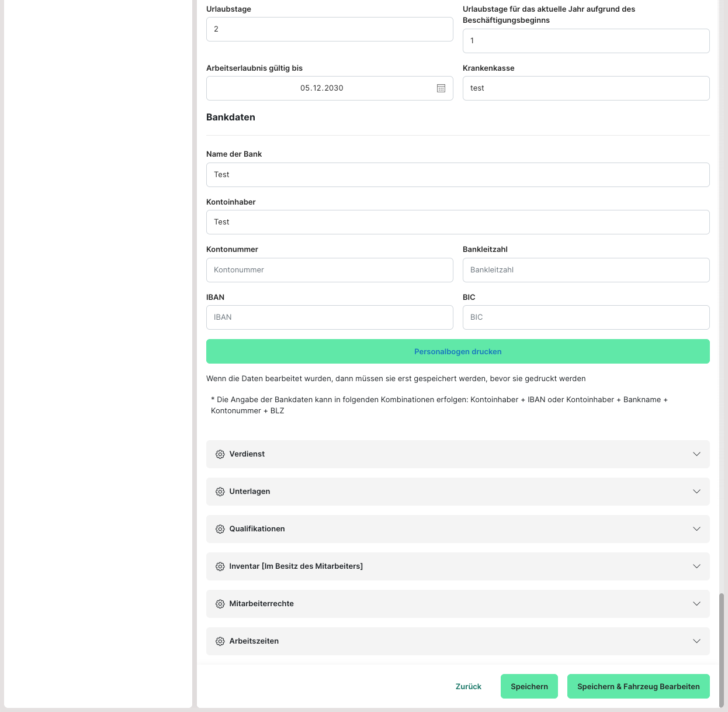
Task: Select the Bankleitzahl input field
Action: (586, 270)
